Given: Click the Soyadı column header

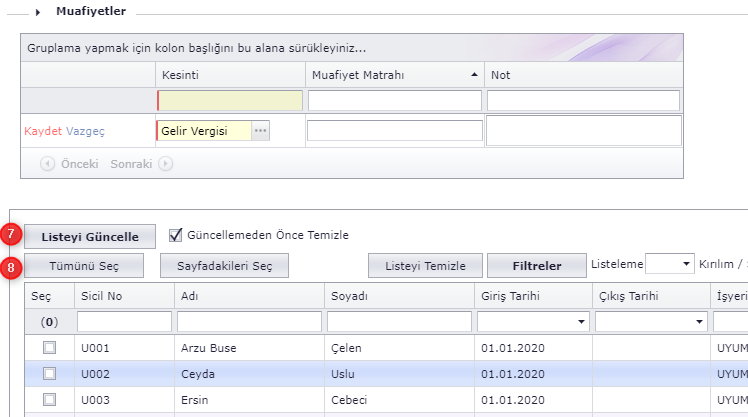Looking at the screenshot, I should 348,296.
